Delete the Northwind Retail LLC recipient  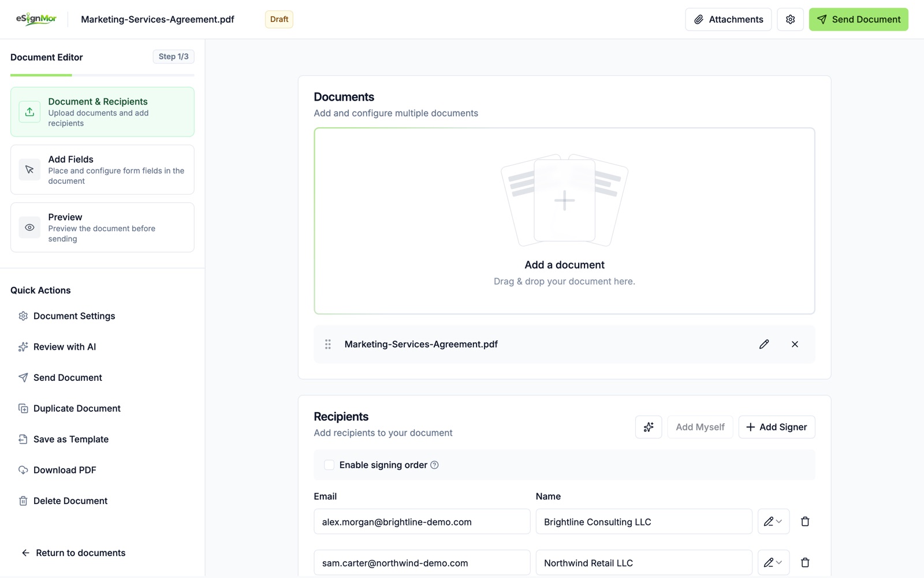pyautogui.click(x=805, y=562)
